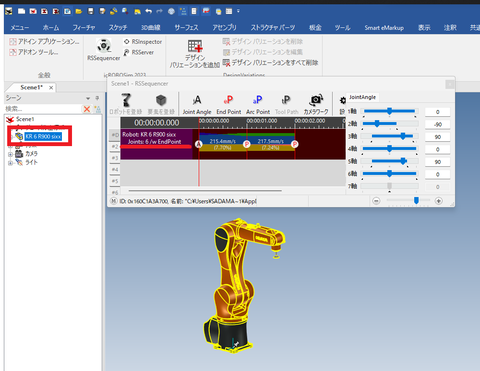Switch to the サーフェス ribbon tab
480x371 pixels.
click(186, 28)
